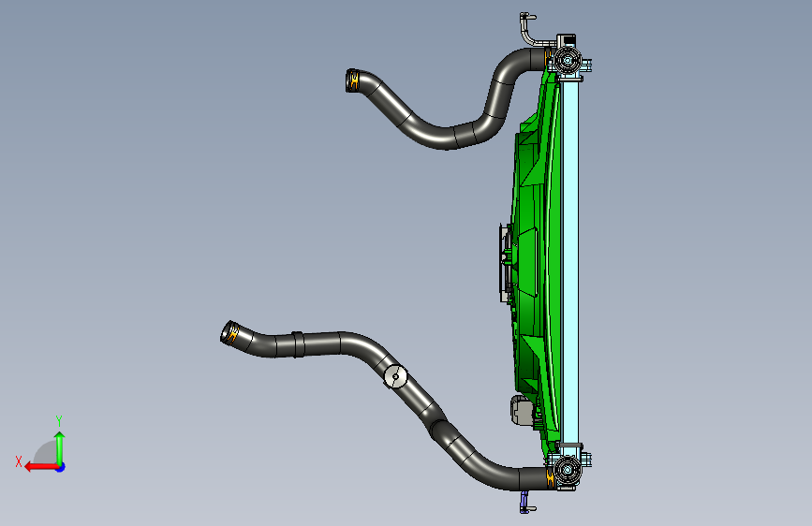Click the green "Y" axis label
The image size is (812, 526).
tap(59, 421)
